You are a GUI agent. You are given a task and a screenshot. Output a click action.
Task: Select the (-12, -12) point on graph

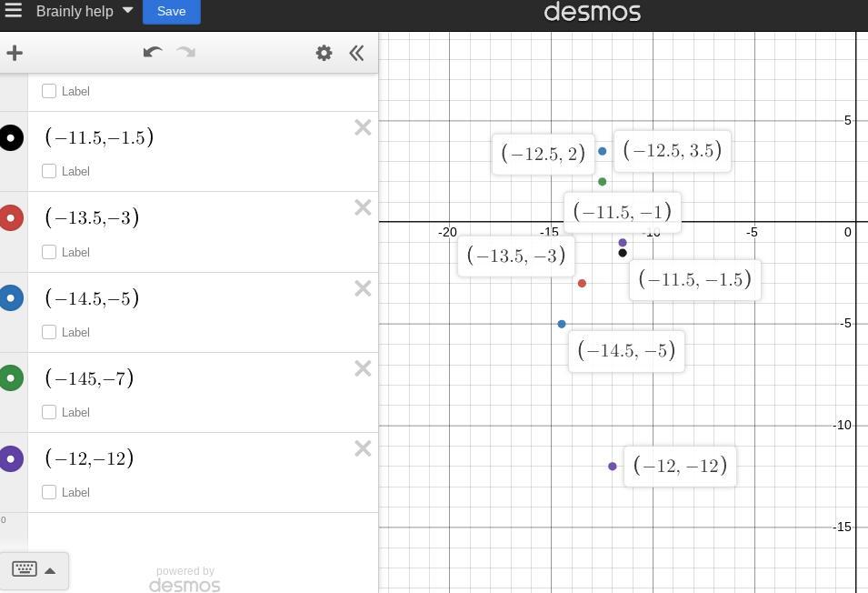(x=613, y=467)
